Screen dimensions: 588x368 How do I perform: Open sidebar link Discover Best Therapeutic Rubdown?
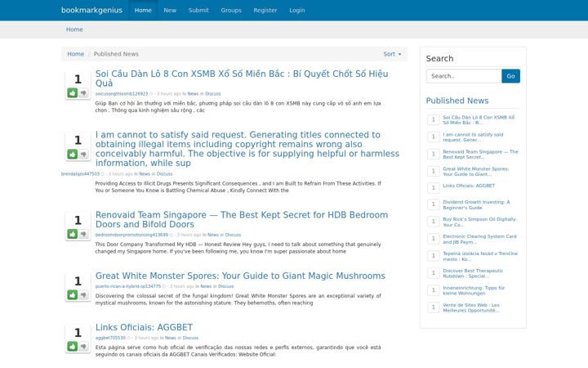(x=473, y=273)
